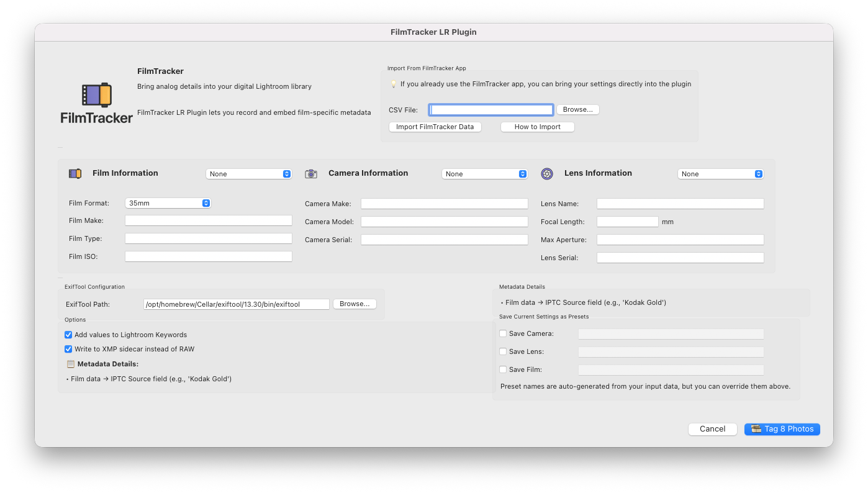
Task: Open the How to Import guide
Action: [x=537, y=127]
